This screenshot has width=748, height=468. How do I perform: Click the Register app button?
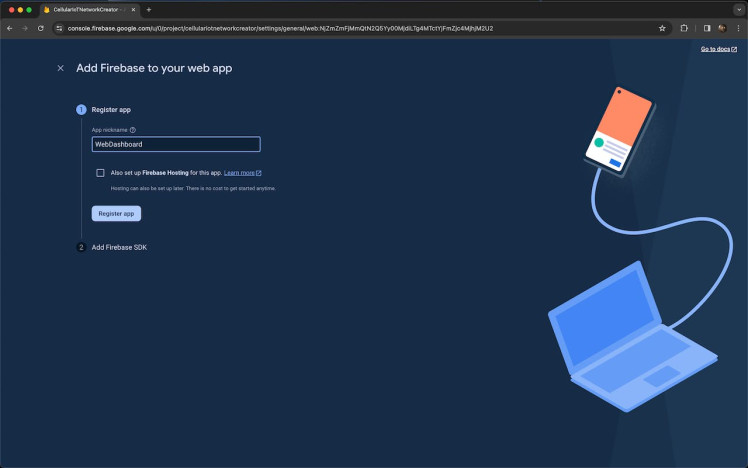coord(116,213)
